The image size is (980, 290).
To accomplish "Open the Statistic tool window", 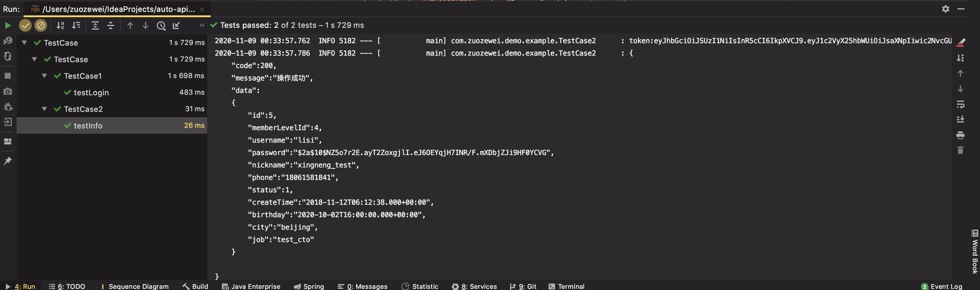I will 420,286.
